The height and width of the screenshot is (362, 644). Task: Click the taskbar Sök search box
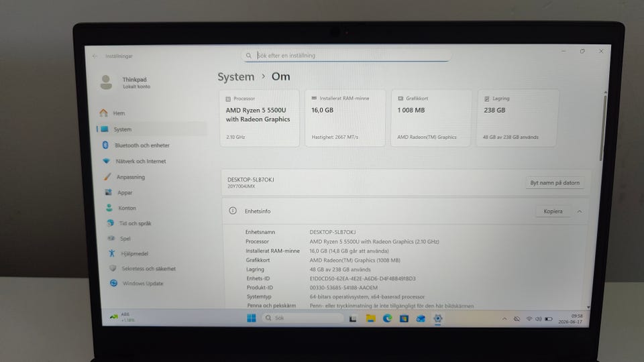click(303, 318)
